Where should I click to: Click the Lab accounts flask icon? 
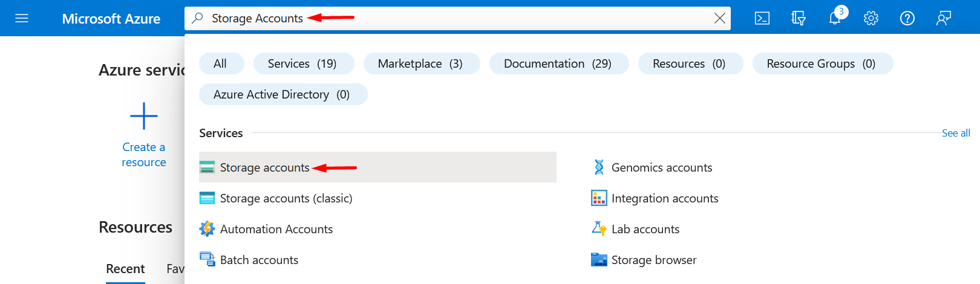coord(599,229)
